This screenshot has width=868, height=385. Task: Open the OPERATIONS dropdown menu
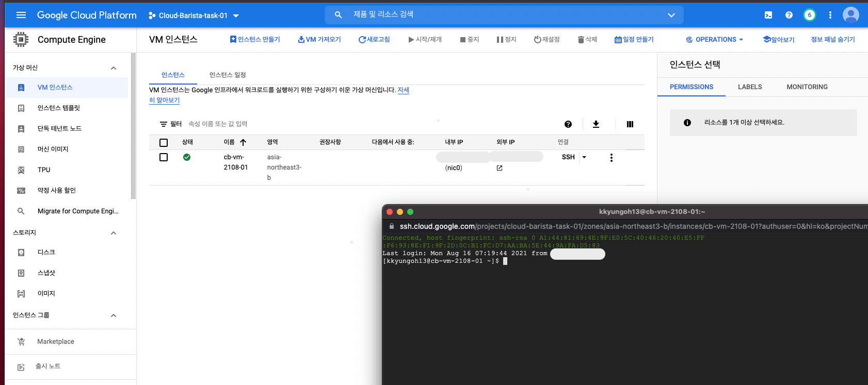(715, 40)
